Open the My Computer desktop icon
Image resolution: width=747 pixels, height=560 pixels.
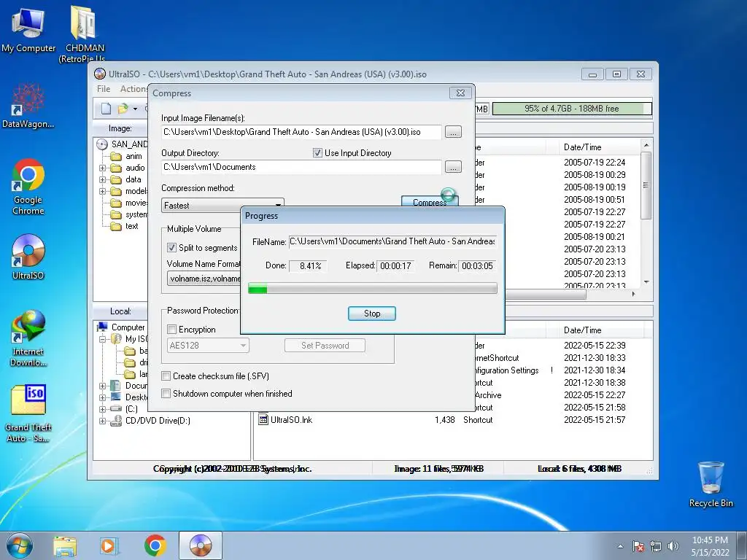click(28, 29)
